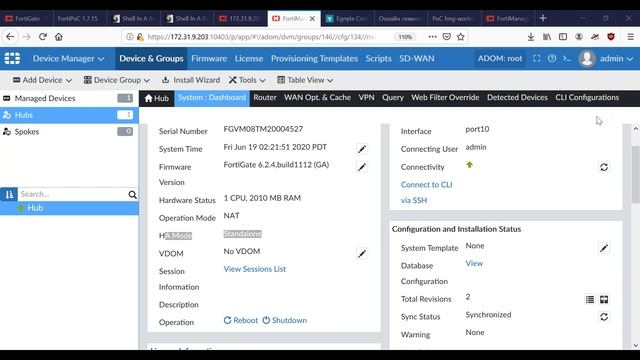
Task: Click the ADOM: root button
Action: click(x=500, y=58)
